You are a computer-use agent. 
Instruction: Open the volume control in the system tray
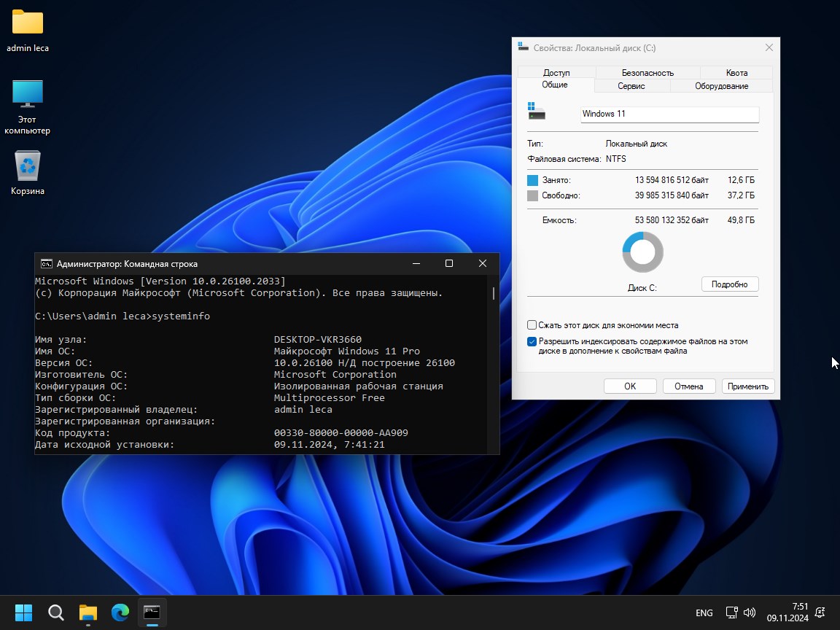click(x=750, y=612)
